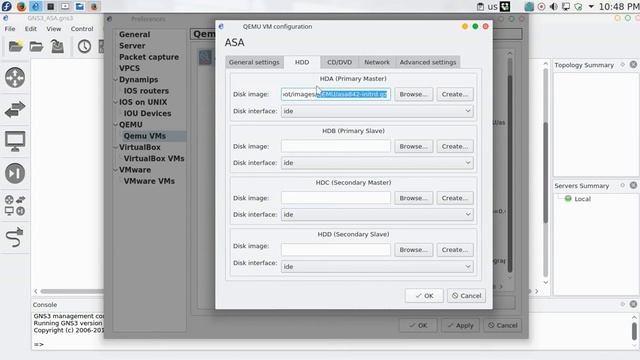Viewport: 640px width, 360px height.
Task: Open the View menu
Action: tap(53, 29)
